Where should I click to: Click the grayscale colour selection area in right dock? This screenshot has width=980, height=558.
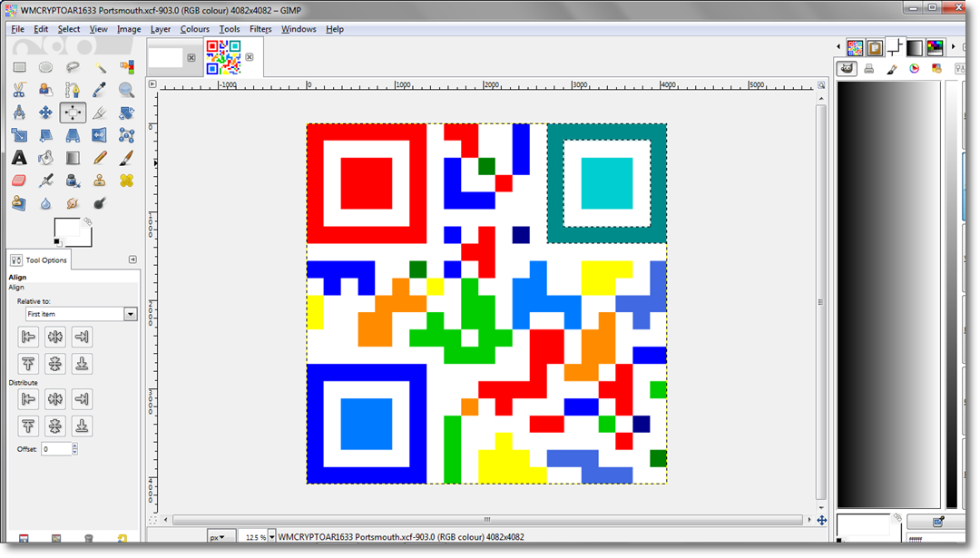[x=888, y=294]
